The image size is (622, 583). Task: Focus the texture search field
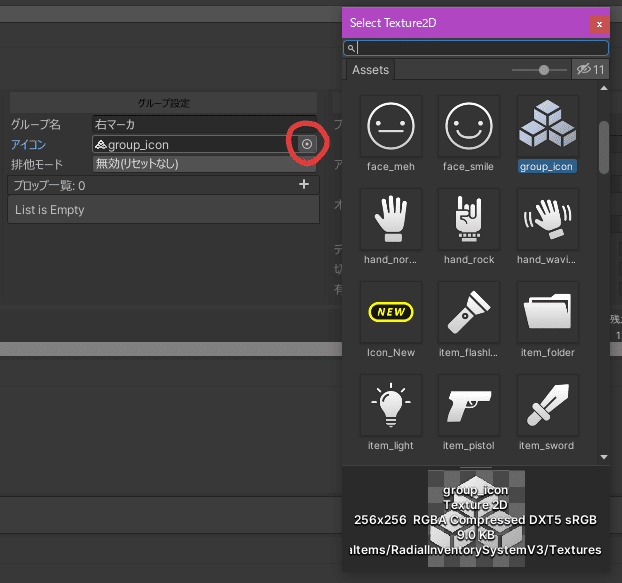(x=476, y=48)
